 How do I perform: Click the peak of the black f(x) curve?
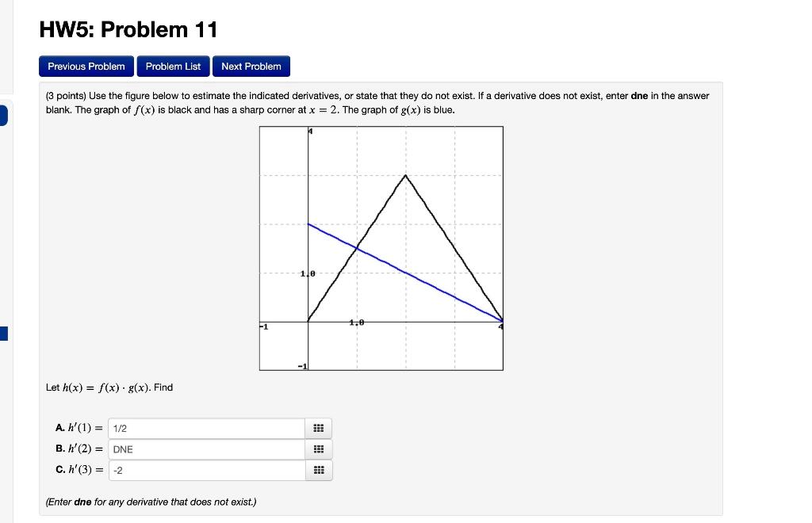pos(407,175)
